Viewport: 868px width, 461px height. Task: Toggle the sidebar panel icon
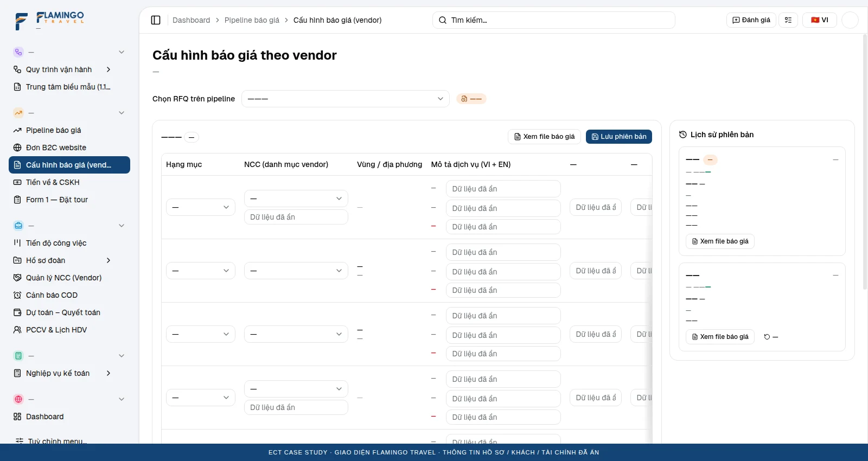pos(156,20)
